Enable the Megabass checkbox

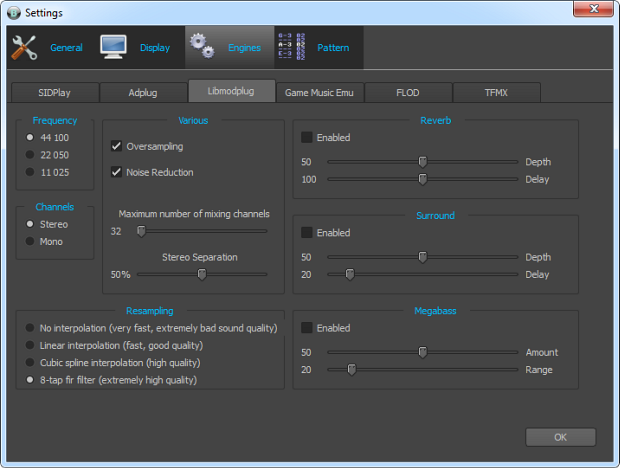(x=307, y=328)
